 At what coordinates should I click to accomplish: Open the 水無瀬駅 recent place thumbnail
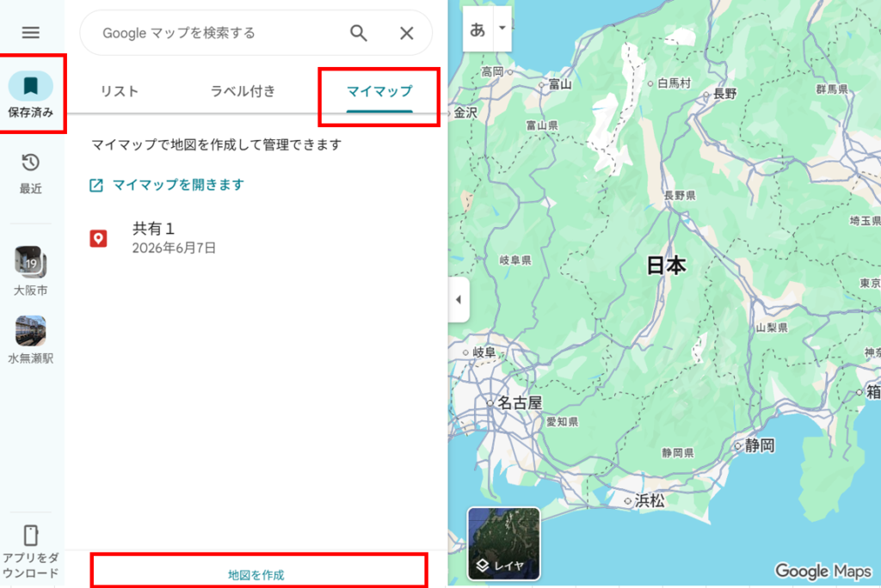pos(30,340)
